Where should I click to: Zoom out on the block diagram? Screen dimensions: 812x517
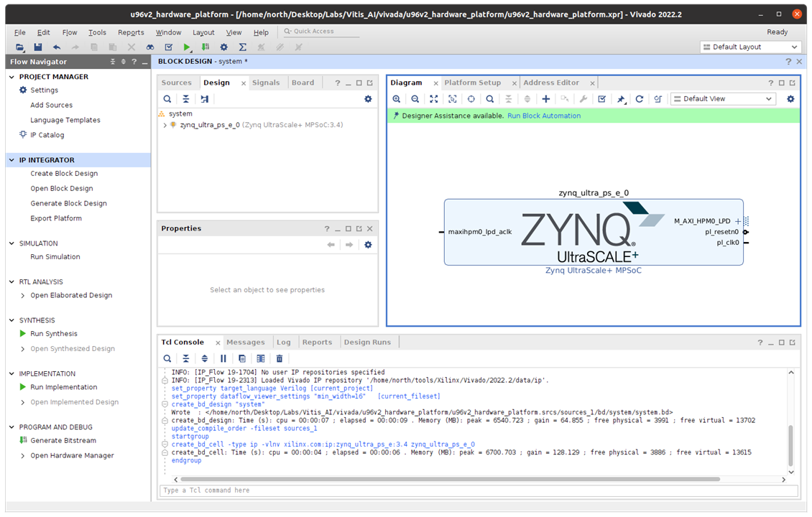415,99
